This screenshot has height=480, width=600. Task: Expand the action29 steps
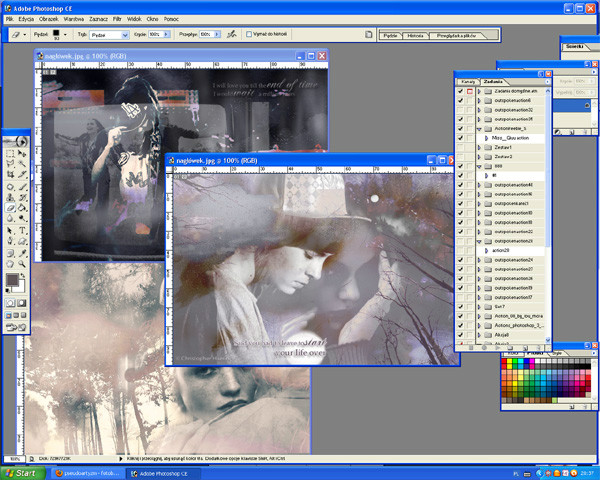click(486, 251)
